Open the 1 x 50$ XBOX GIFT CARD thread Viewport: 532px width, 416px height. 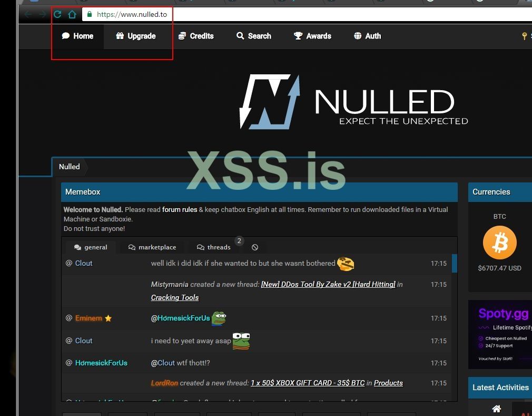click(308, 383)
